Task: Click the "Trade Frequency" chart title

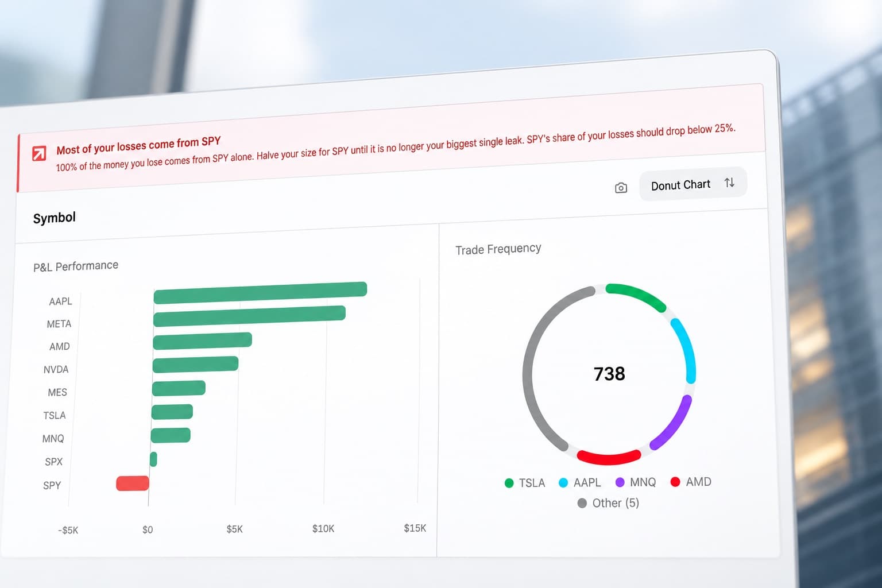Action: pyautogui.click(x=498, y=249)
